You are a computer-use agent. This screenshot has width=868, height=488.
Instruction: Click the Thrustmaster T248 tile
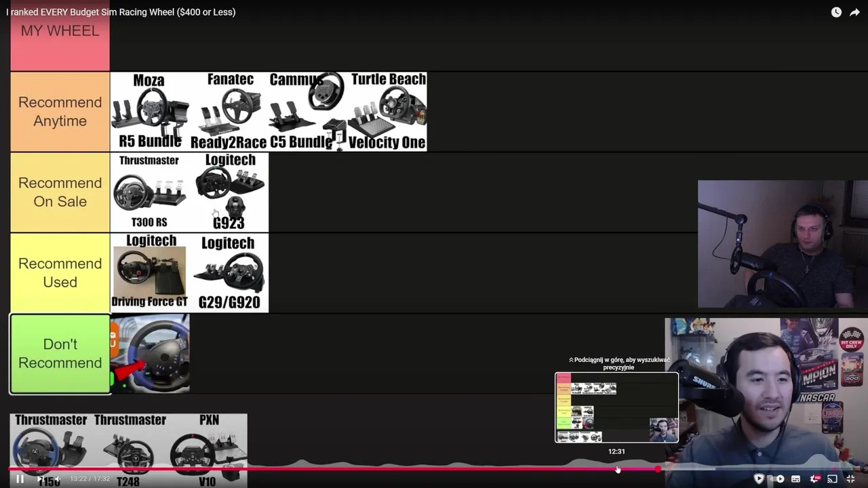point(129,451)
